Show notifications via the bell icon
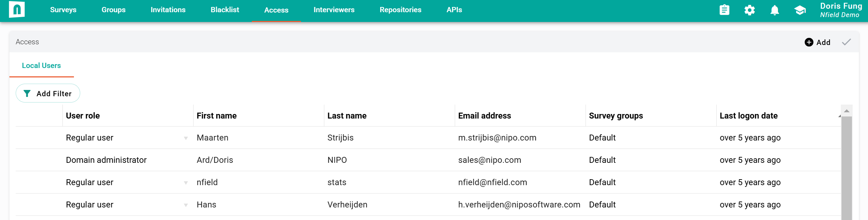 point(775,10)
